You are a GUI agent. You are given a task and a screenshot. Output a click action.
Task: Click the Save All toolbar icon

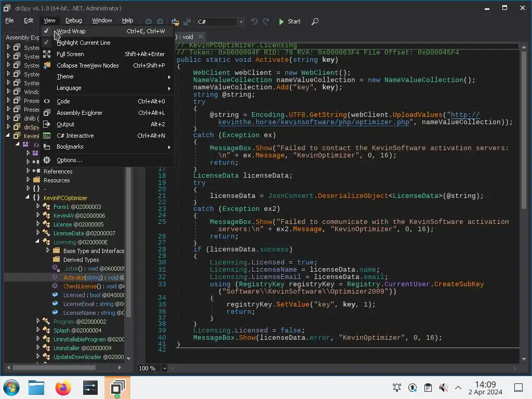point(187,22)
